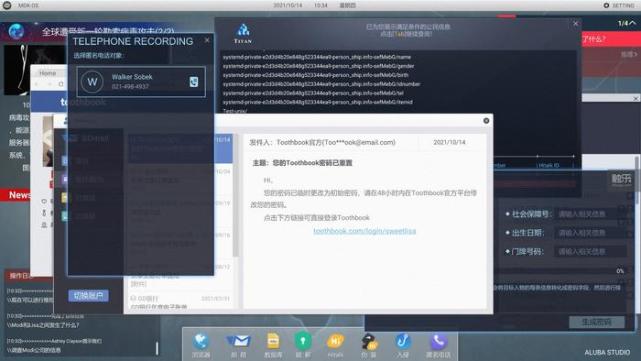Open the first mail folder in sidebar

tap(65, 160)
